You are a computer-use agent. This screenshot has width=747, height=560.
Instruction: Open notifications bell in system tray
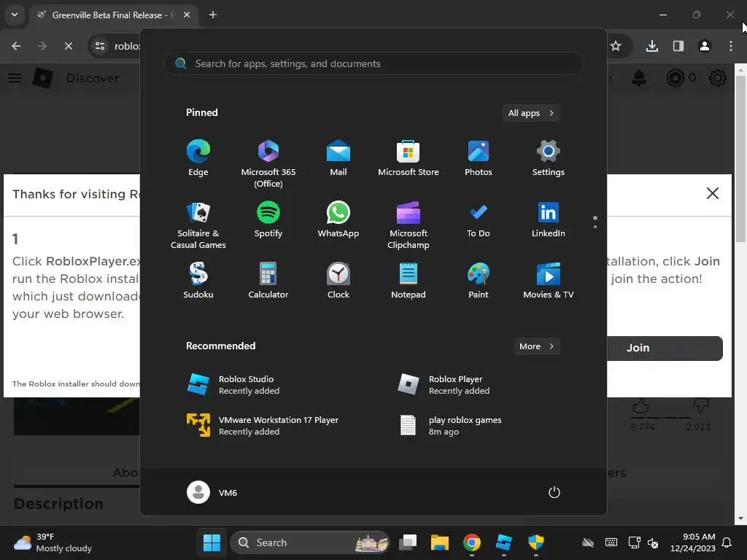tap(727, 542)
